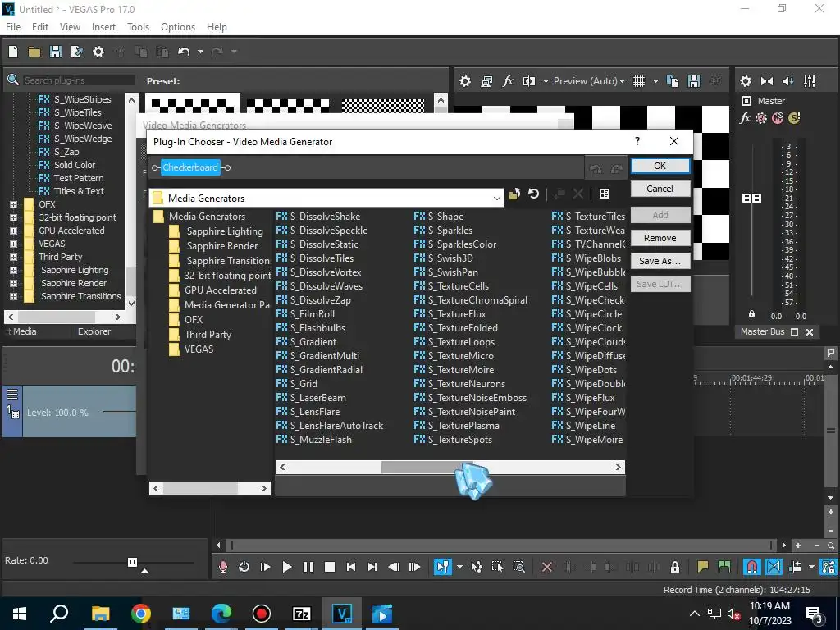Click Go to Start transport button
This screenshot has width=840, height=630.
(x=351, y=567)
